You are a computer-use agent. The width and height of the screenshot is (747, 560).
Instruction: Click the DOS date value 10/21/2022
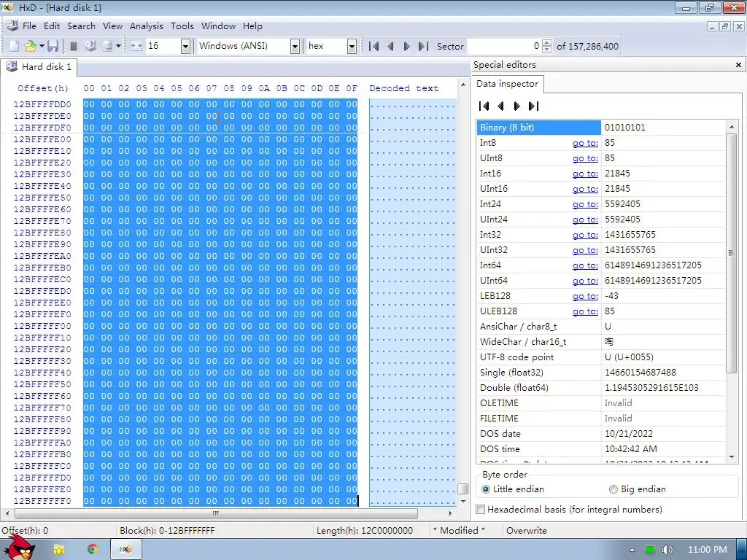(628, 434)
